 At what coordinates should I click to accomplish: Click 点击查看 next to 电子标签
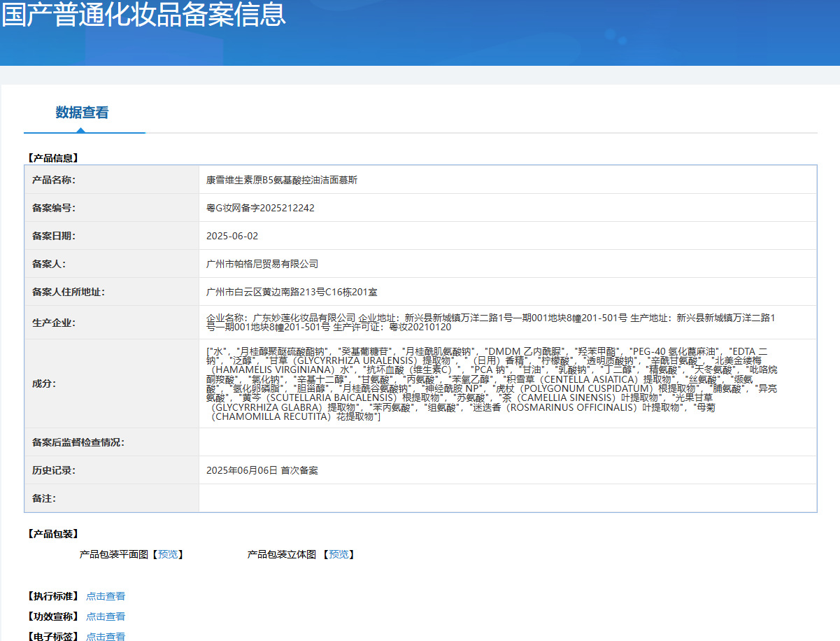[x=106, y=636]
